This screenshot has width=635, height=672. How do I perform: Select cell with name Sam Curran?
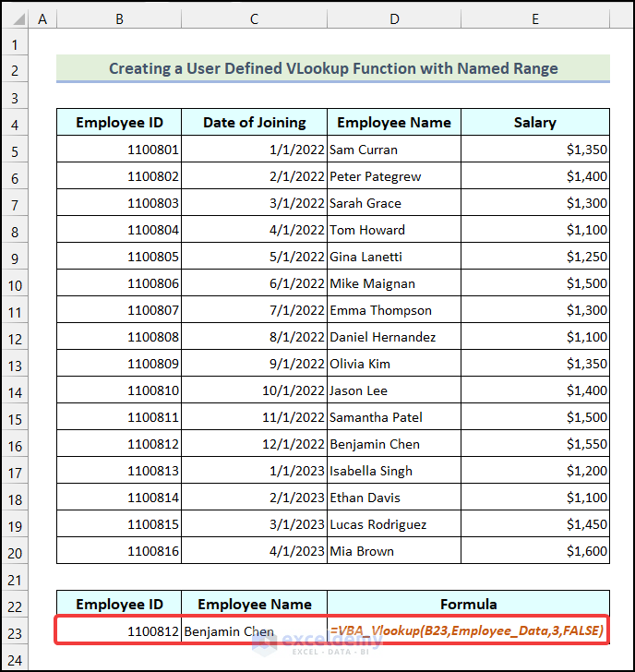click(394, 150)
